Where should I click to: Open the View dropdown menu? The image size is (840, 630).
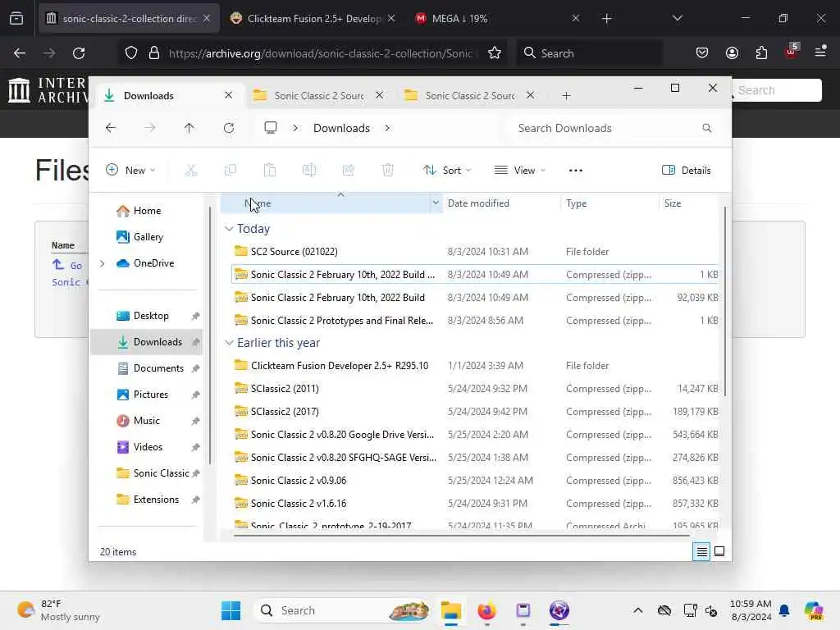pos(519,171)
